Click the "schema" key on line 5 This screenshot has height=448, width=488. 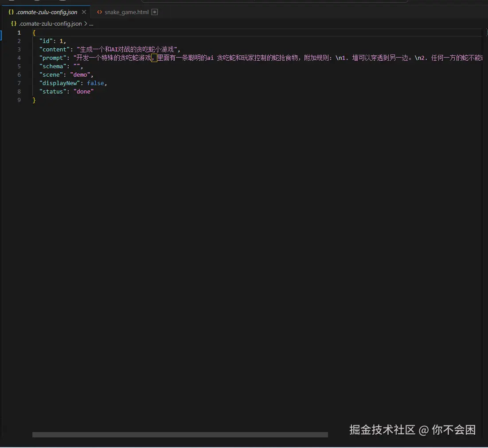(x=53, y=66)
